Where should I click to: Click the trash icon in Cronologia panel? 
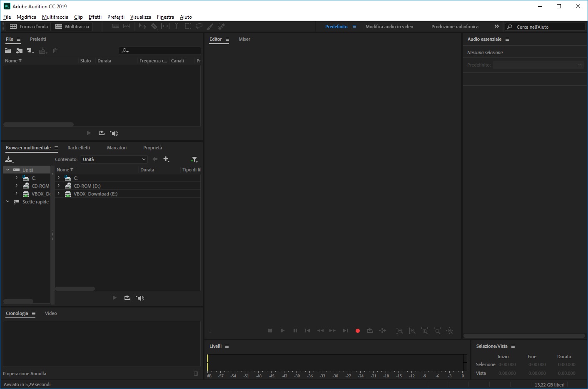[196, 373]
